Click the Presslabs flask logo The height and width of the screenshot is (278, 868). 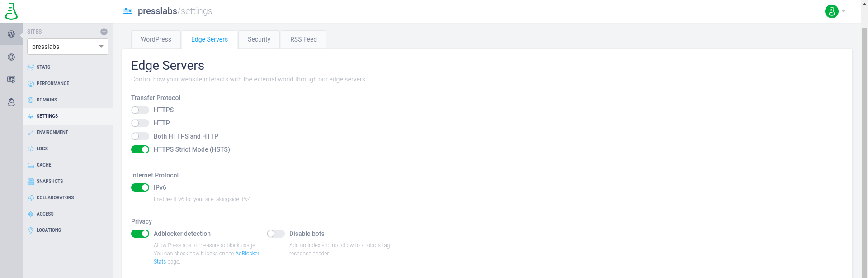click(x=11, y=11)
